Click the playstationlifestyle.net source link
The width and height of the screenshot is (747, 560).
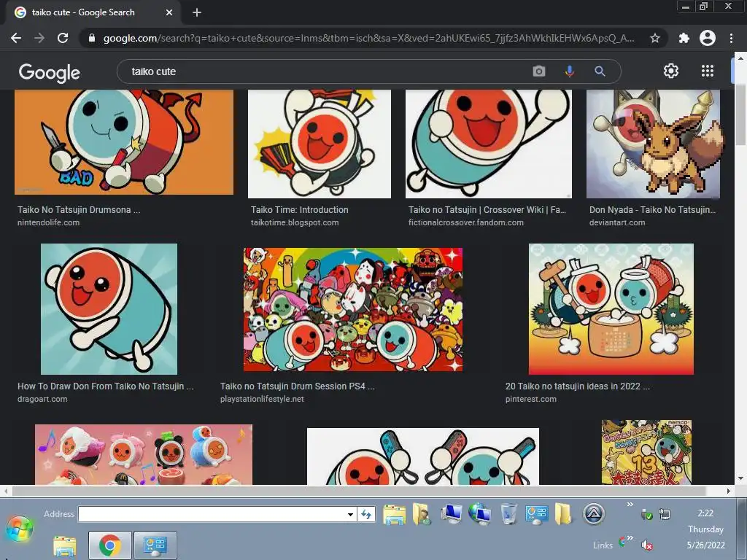262,399
